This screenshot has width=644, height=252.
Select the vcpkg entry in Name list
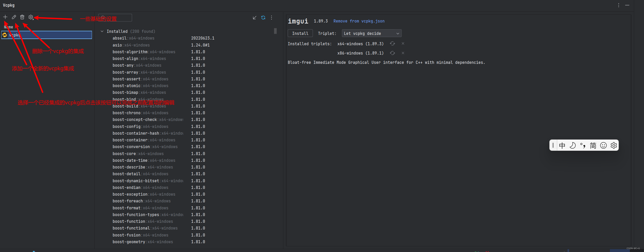(x=46, y=35)
